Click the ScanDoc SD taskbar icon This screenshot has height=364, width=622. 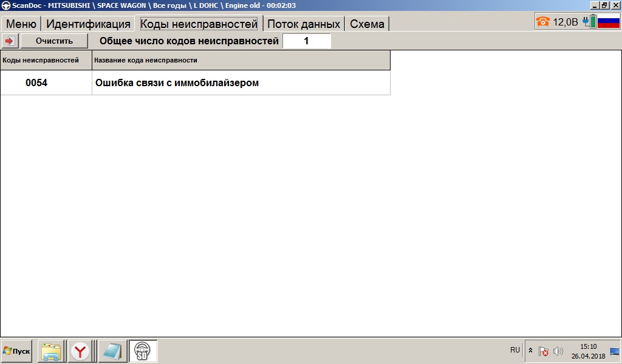[143, 351]
